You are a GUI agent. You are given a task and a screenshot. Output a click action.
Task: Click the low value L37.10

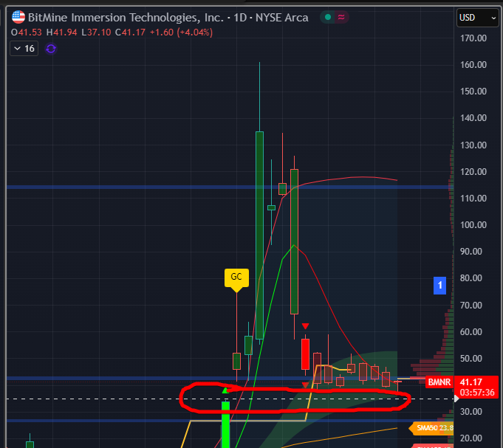(x=96, y=32)
